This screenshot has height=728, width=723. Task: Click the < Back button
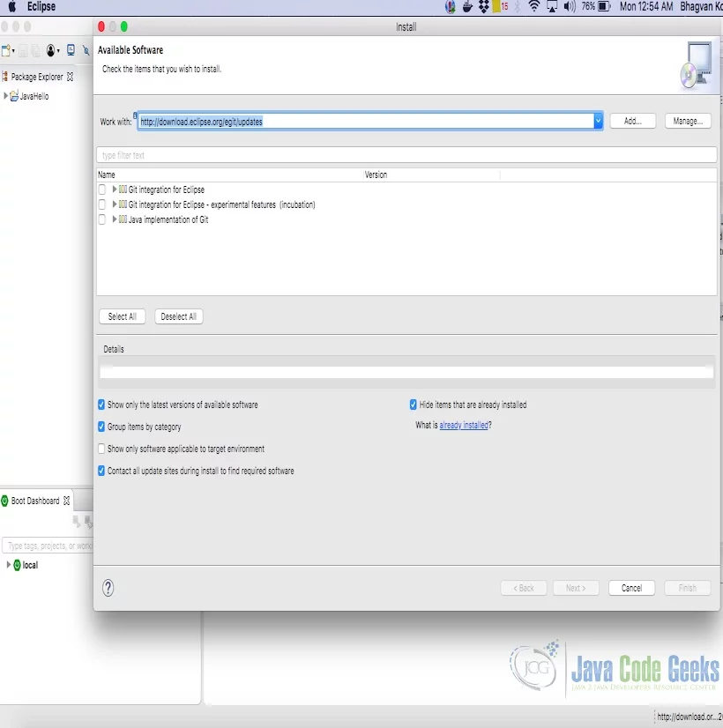pyautogui.click(x=524, y=588)
